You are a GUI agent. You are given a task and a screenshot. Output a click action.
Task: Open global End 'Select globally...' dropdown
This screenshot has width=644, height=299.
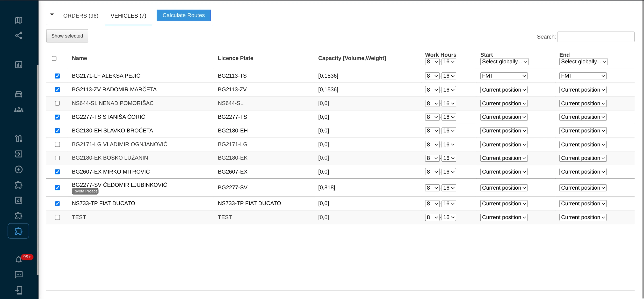[x=583, y=62]
